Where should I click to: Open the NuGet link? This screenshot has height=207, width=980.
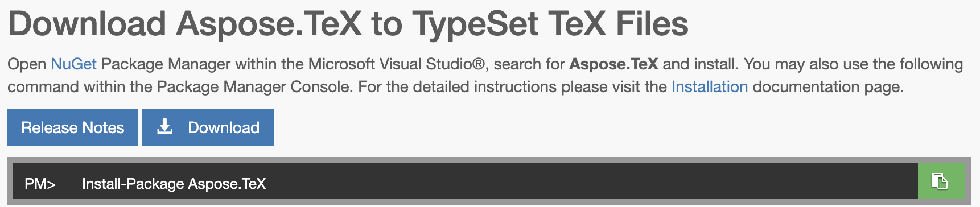pyautogui.click(x=73, y=64)
